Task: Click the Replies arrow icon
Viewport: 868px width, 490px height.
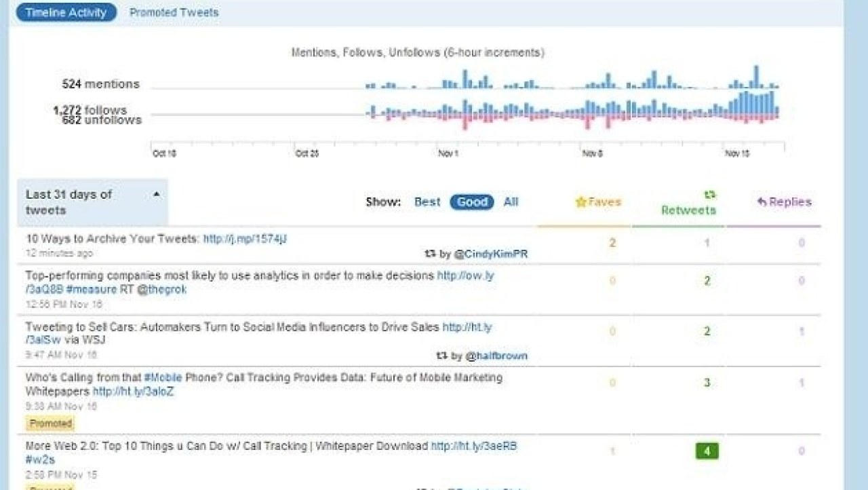Action: pyautogui.click(x=762, y=202)
